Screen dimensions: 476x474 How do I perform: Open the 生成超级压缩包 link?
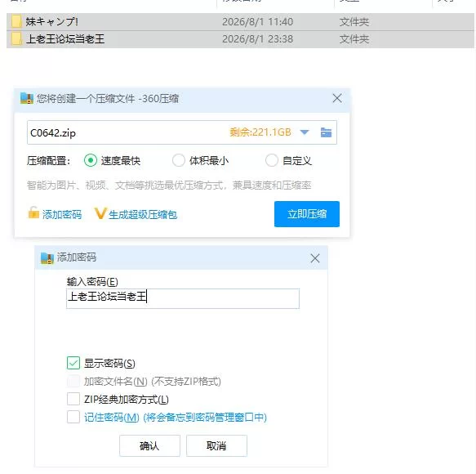pos(143,214)
